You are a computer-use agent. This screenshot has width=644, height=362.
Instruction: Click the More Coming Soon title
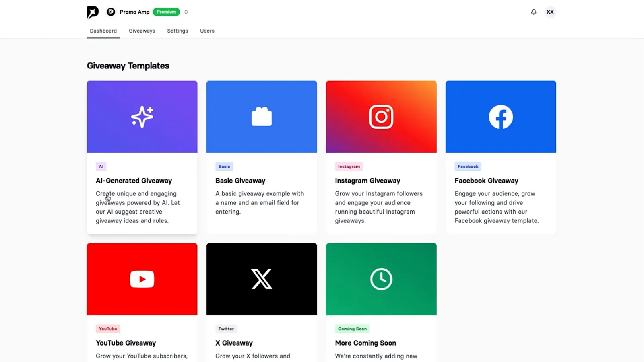[365, 343]
